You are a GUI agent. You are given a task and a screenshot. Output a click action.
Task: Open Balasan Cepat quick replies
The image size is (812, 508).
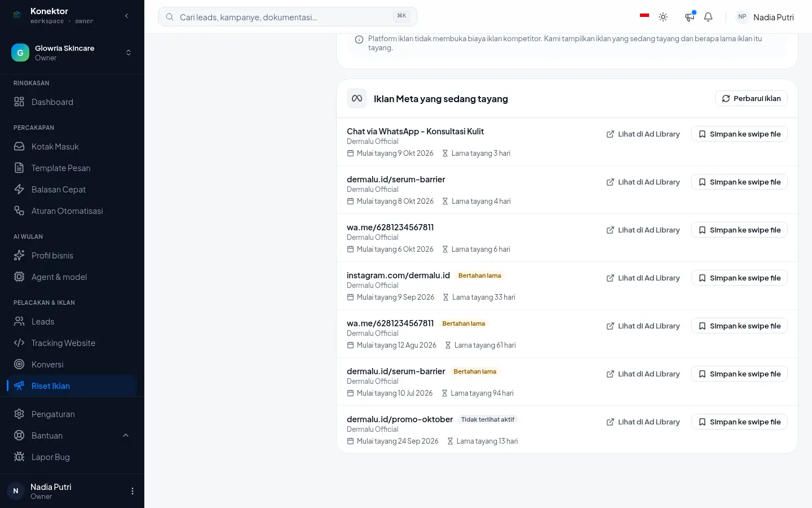coord(72,190)
